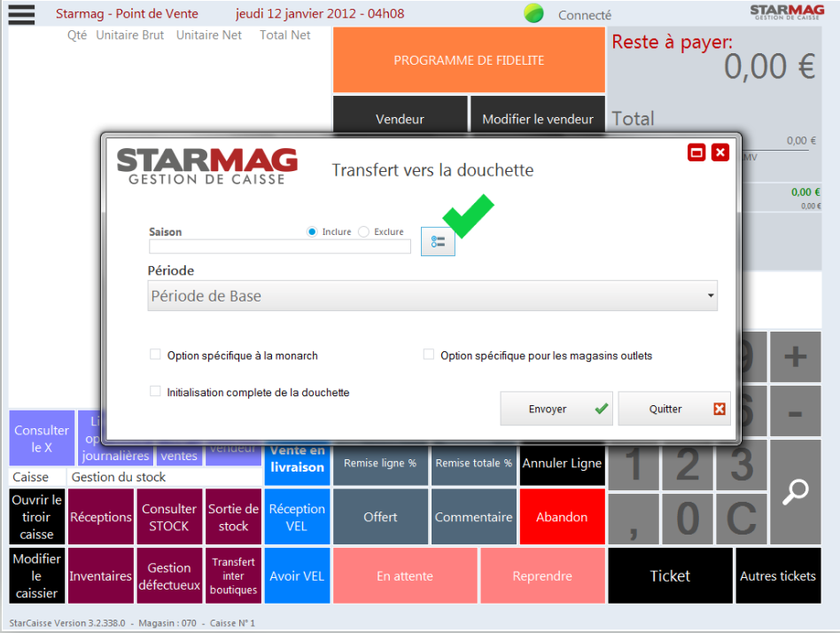Click Modifier le vendeur
The width and height of the screenshot is (840, 633).
pyautogui.click(x=538, y=115)
